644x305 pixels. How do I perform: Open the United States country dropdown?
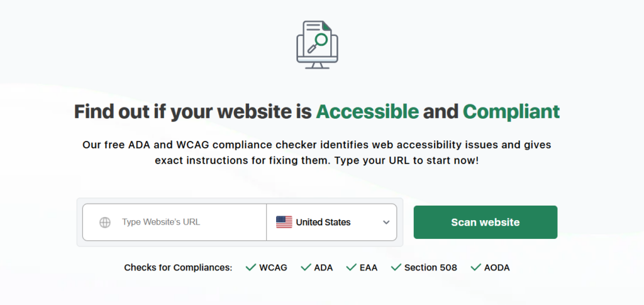click(x=331, y=222)
